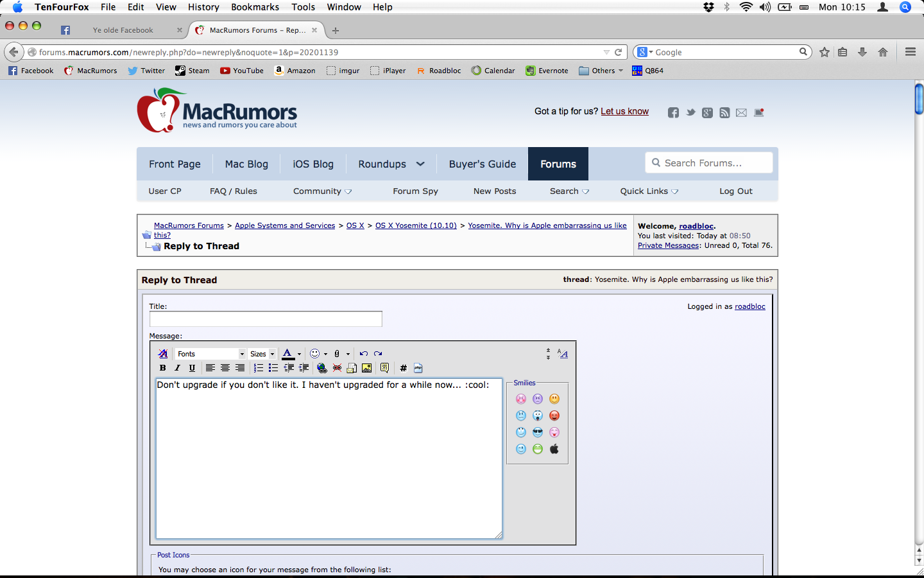Select the Forums navigation tab
Image resolution: width=924 pixels, height=578 pixels.
(x=558, y=164)
